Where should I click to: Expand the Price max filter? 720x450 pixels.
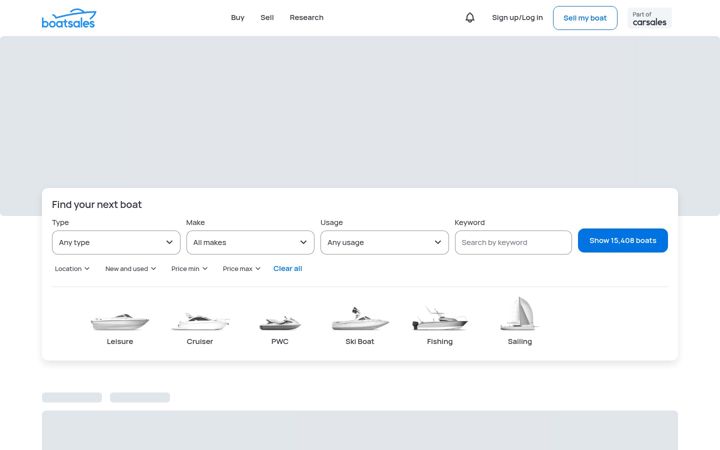242,269
